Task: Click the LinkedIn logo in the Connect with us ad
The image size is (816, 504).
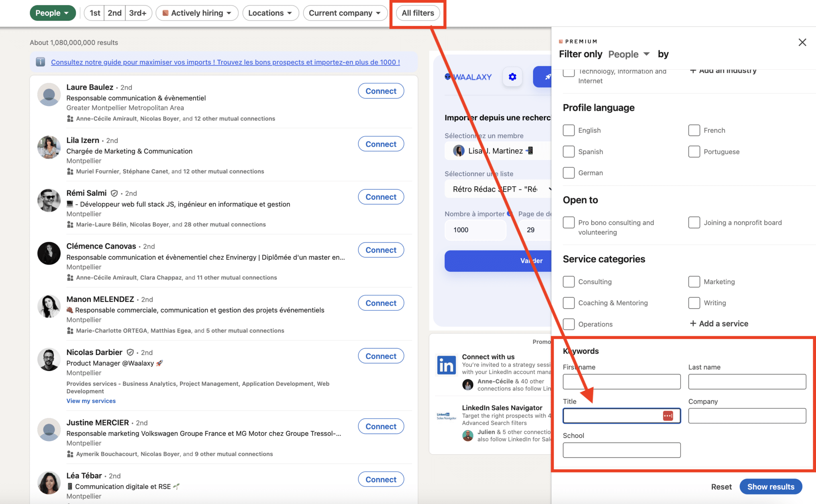Action: (446, 365)
